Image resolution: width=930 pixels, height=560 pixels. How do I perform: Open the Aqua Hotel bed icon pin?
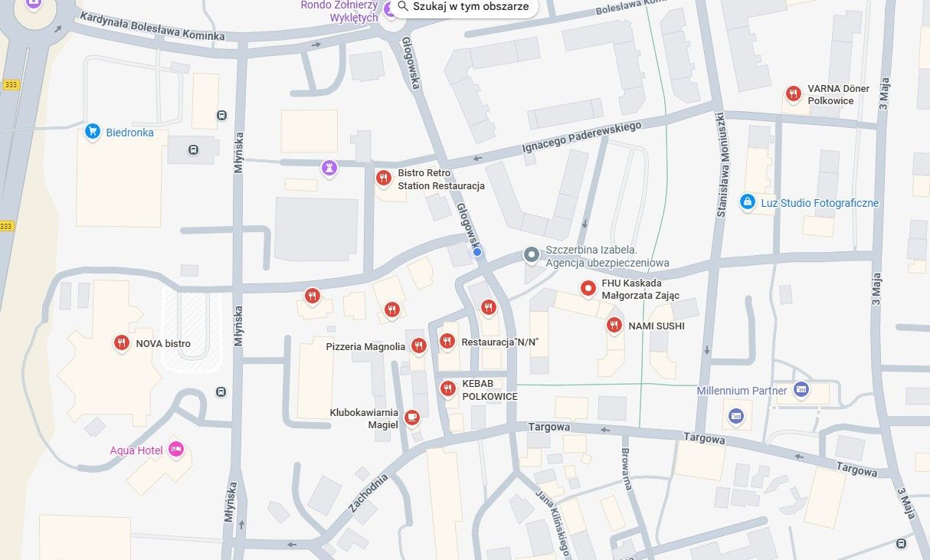coord(176,450)
